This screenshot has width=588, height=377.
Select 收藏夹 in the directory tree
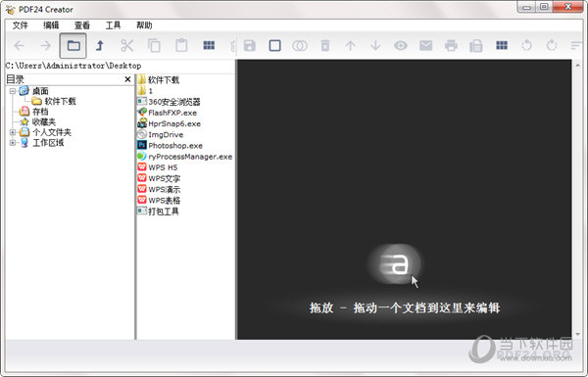click(x=44, y=121)
